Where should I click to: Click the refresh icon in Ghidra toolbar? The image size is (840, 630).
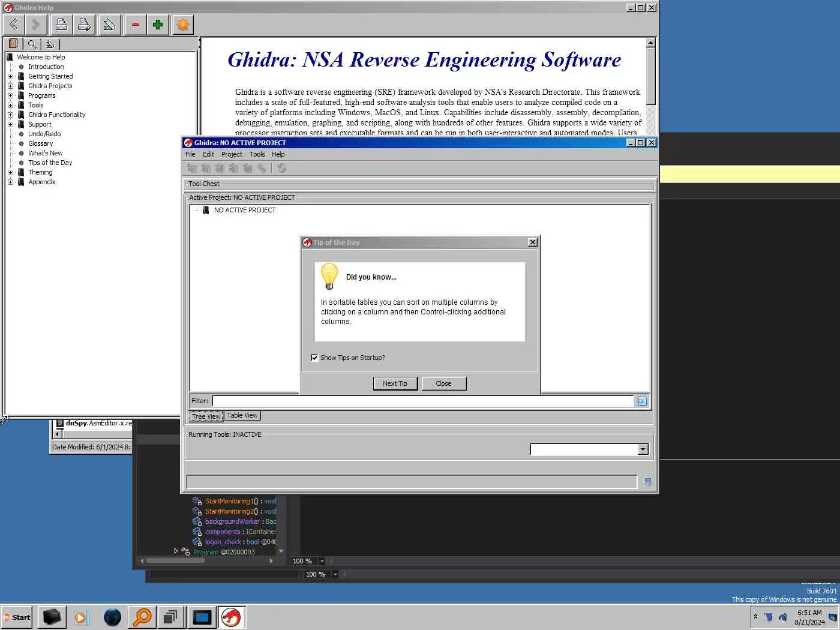tap(281, 169)
